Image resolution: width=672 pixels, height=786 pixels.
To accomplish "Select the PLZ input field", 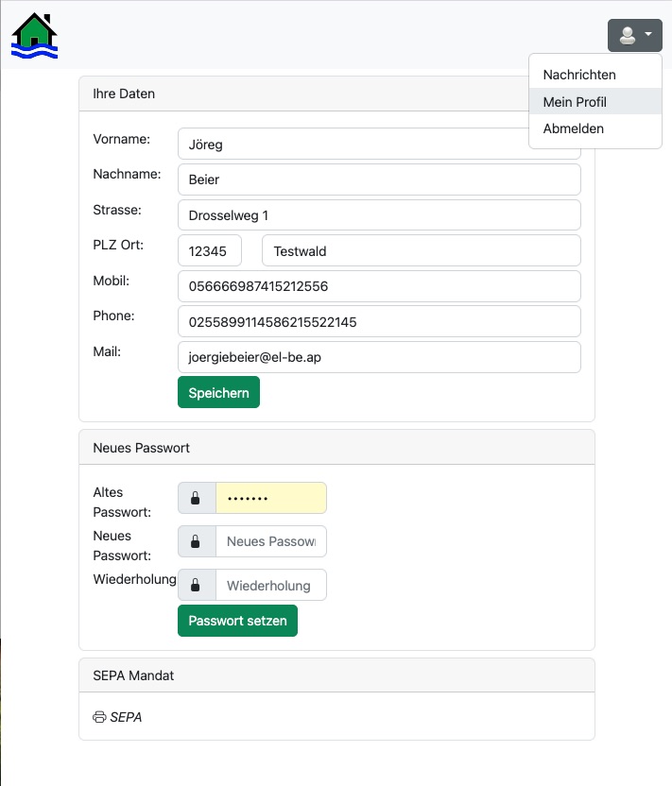I will (x=210, y=250).
